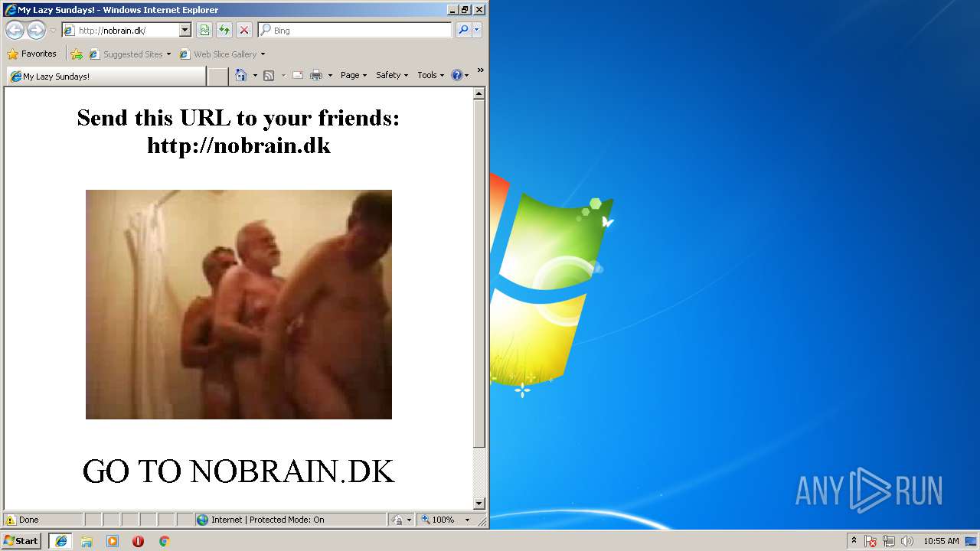Click the network tray icon
The image size is (980, 551).
pyautogui.click(x=889, y=541)
